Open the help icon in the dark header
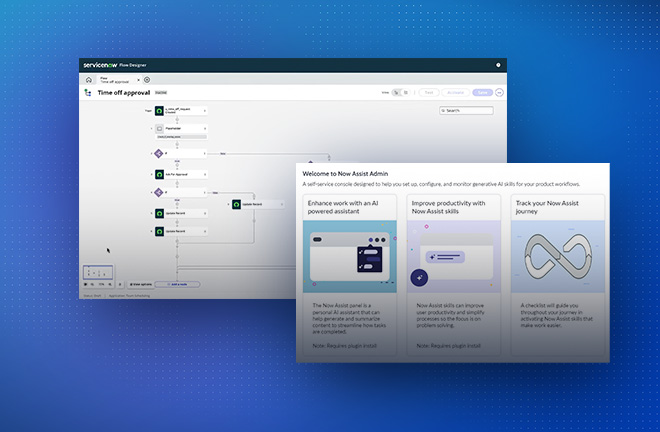660x432 pixels. [x=498, y=65]
